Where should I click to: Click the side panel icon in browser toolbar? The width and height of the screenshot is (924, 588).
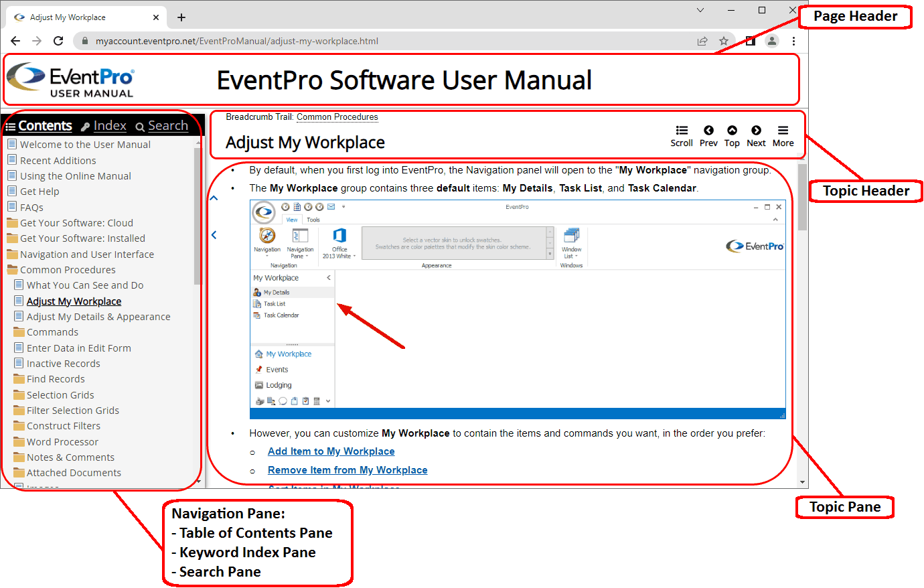coord(751,41)
